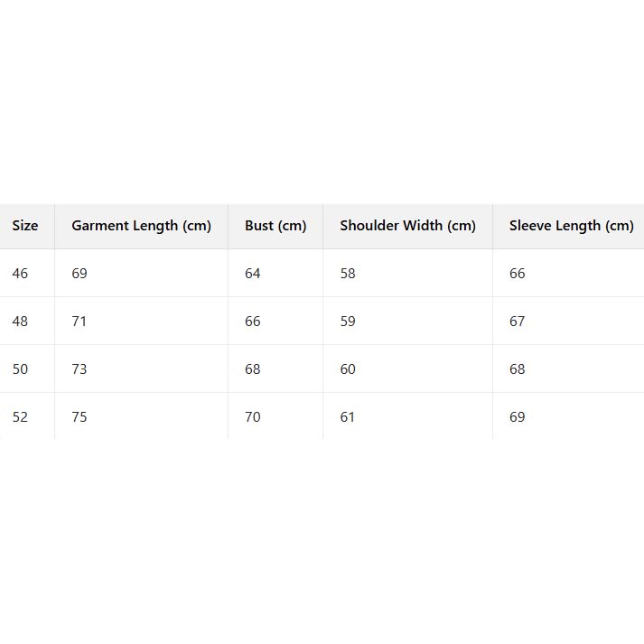Click garment length value 71
Screen dimensions: 644x644
pos(79,322)
